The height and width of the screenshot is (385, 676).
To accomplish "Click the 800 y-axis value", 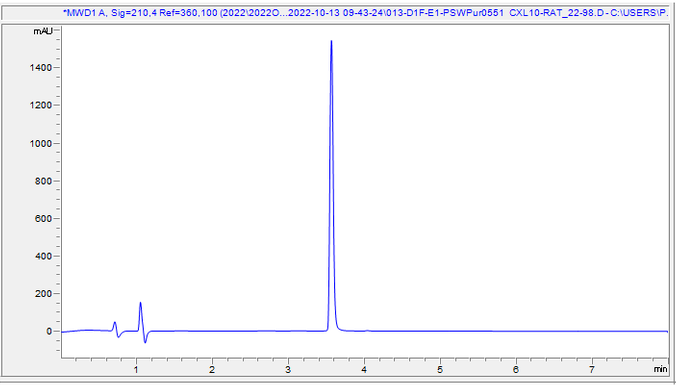I will [44, 181].
